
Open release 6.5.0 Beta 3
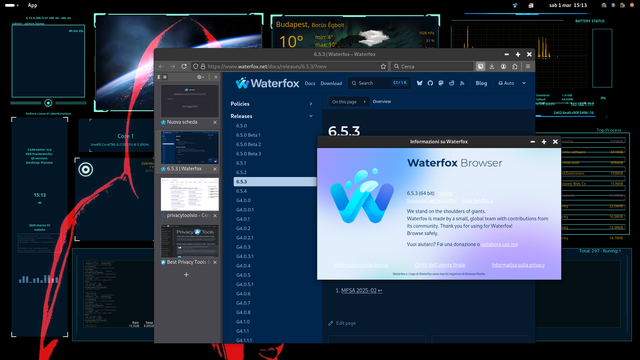point(248,154)
